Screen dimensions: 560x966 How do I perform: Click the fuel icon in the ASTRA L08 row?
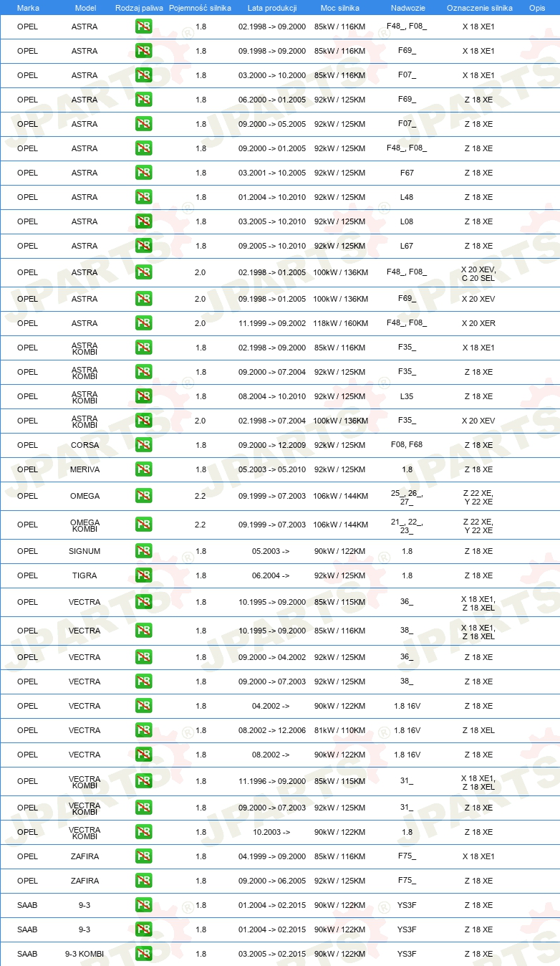pyautogui.click(x=143, y=221)
